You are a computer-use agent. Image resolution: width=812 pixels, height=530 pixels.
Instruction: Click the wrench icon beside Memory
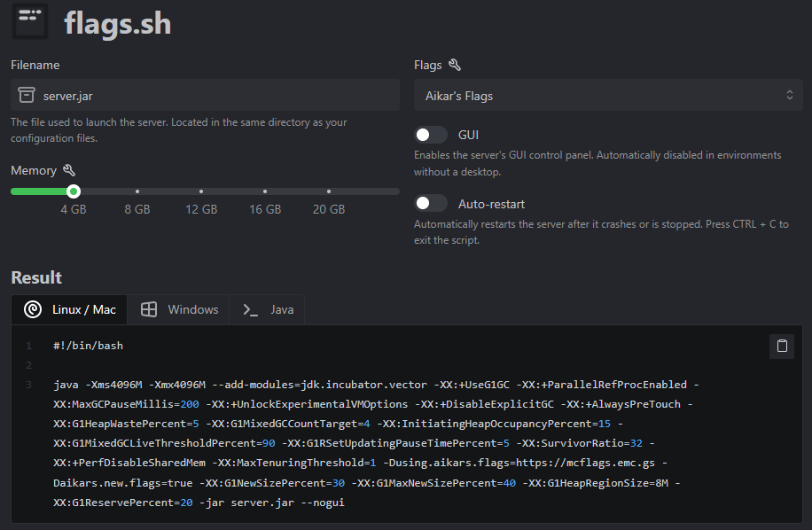(x=69, y=170)
